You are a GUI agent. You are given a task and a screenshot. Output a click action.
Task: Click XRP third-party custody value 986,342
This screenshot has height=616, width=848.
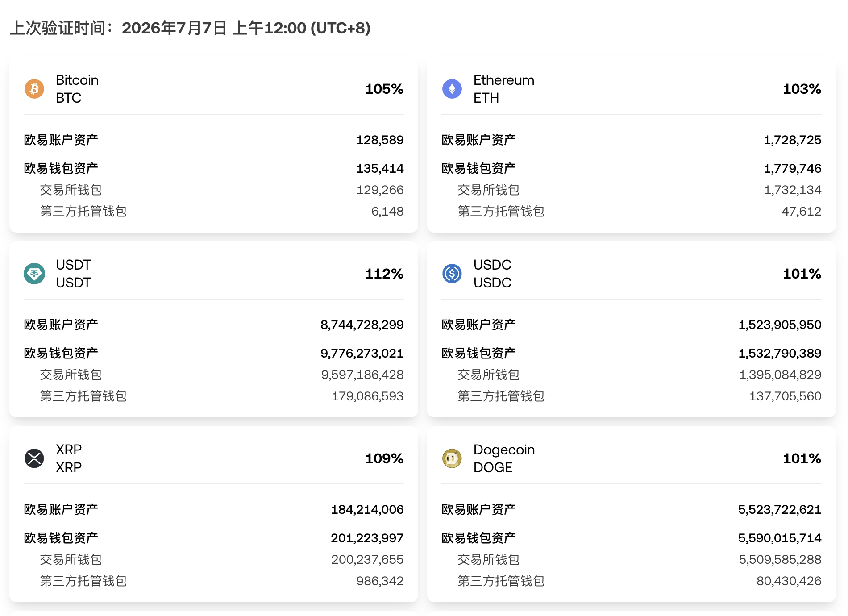pos(380,581)
